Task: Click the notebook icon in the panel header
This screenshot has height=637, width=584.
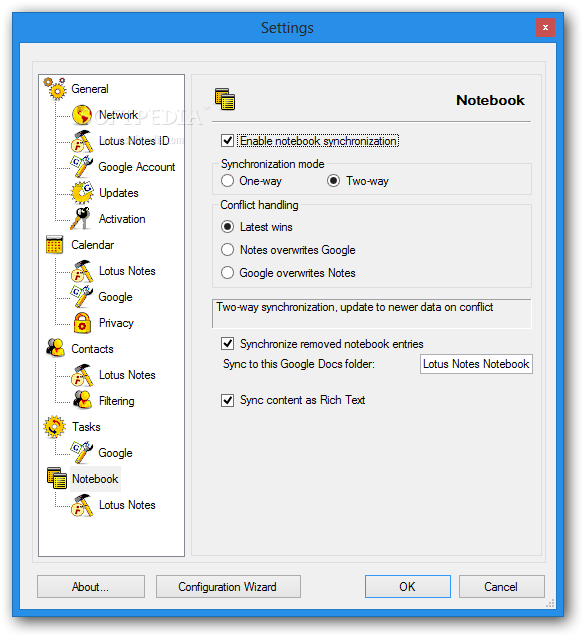Action: (225, 99)
